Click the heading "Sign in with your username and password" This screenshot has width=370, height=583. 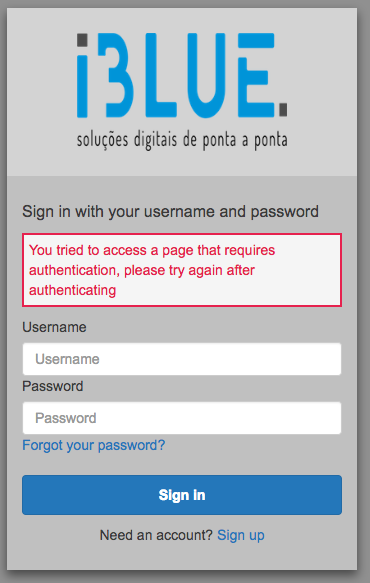point(170,212)
